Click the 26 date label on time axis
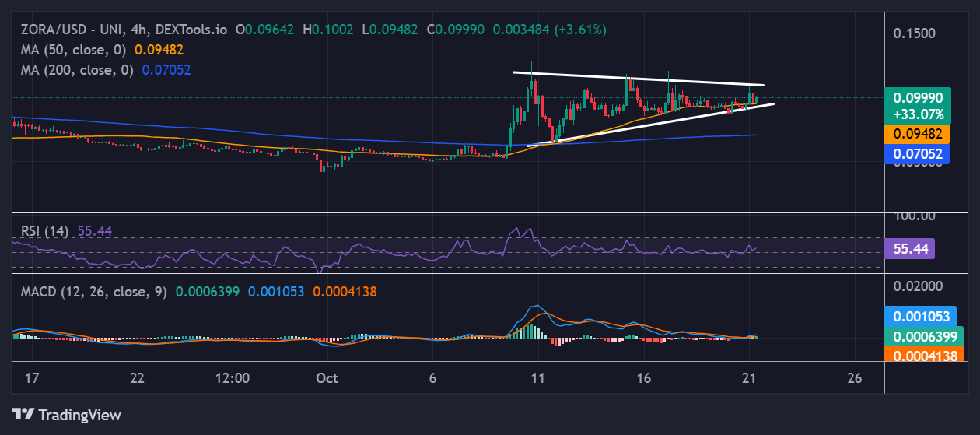980x435 pixels. click(x=854, y=378)
